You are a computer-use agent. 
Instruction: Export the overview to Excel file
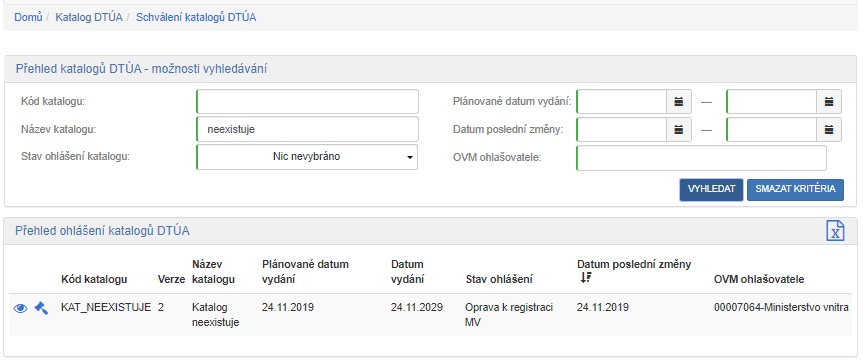pos(835,231)
